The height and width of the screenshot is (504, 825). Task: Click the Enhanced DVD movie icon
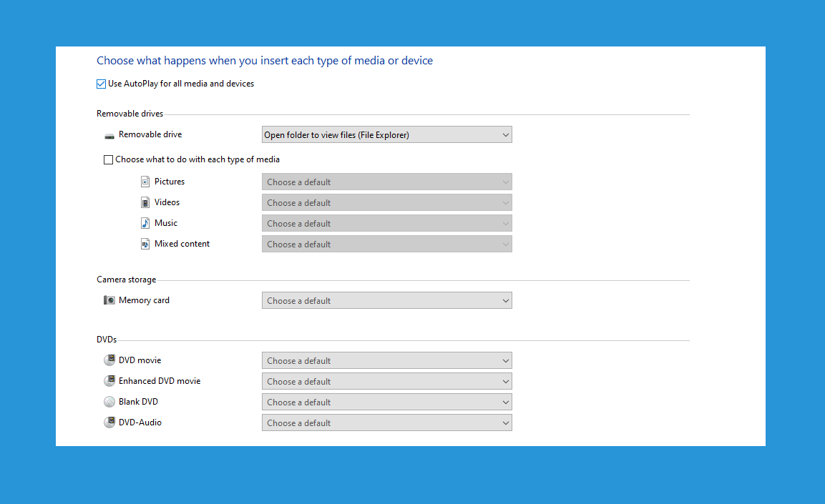click(109, 381)
